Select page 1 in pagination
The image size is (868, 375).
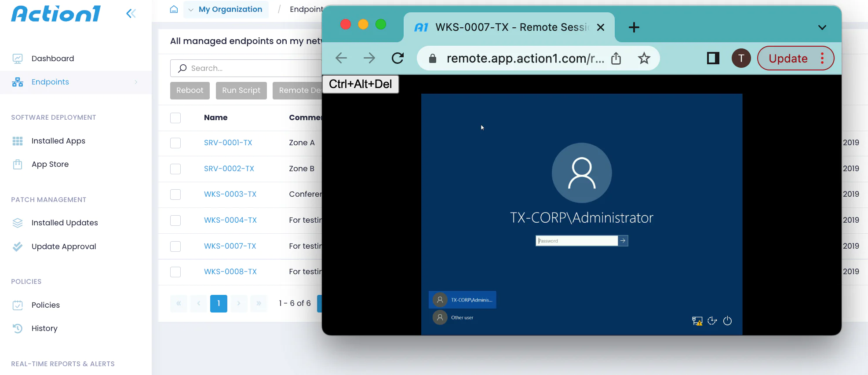click(x=219, y=303)
